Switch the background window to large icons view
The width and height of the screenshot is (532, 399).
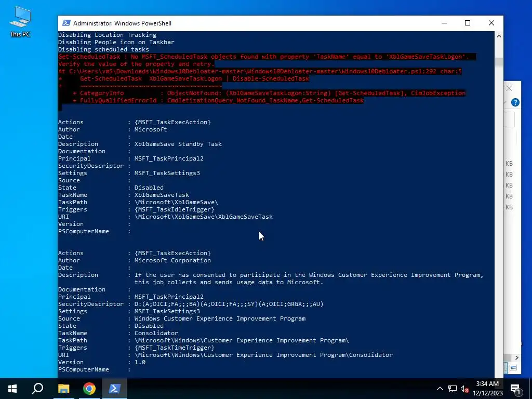coord(513,368)
